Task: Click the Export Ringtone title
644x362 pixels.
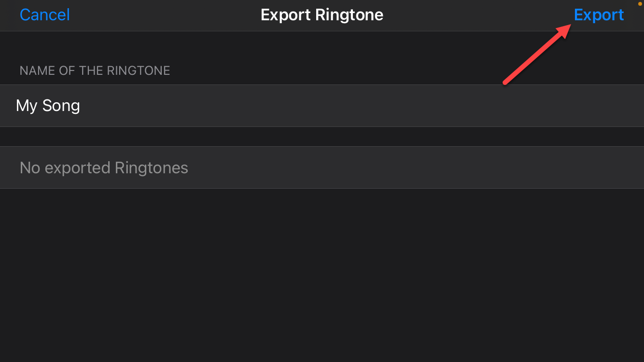Action: (322, 15)
